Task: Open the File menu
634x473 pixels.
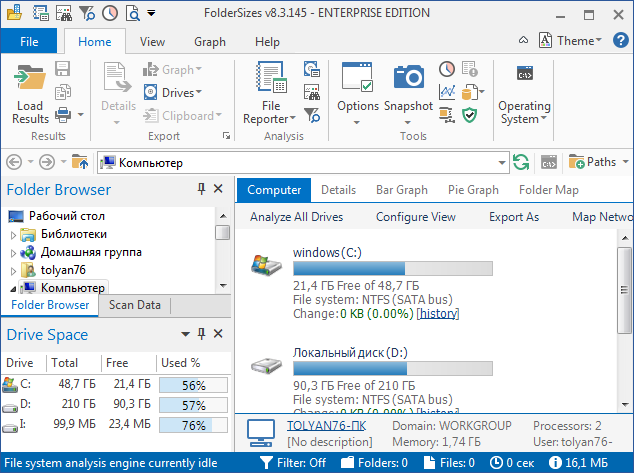Action: click(x=29, y=41)
